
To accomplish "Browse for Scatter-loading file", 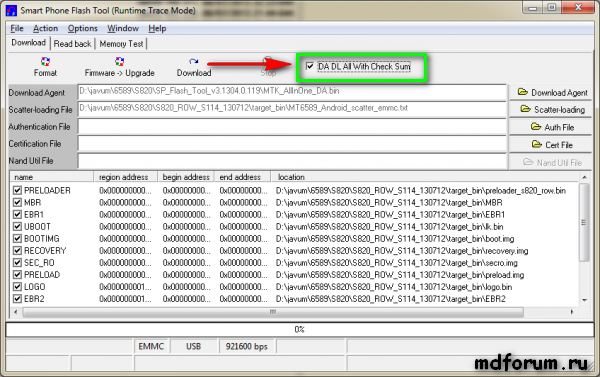I will 550,109.
